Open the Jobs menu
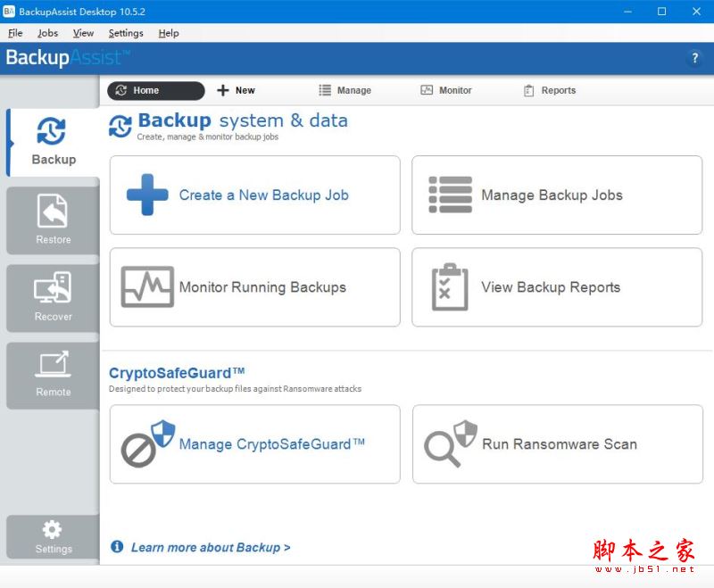This screenshot has width=714, height=588. pos(47,33)
